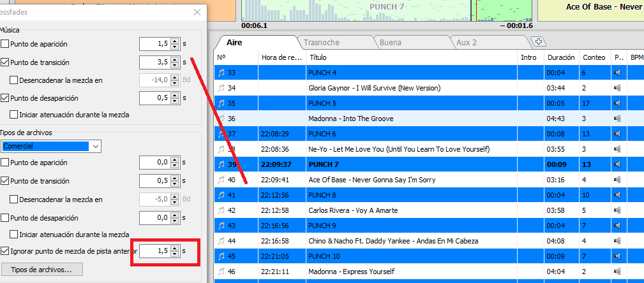The height and width of the screenshot is (283, 644).
Task: Click speaker icon in PUNCH 9 row
Action: (x=617, y=226)
